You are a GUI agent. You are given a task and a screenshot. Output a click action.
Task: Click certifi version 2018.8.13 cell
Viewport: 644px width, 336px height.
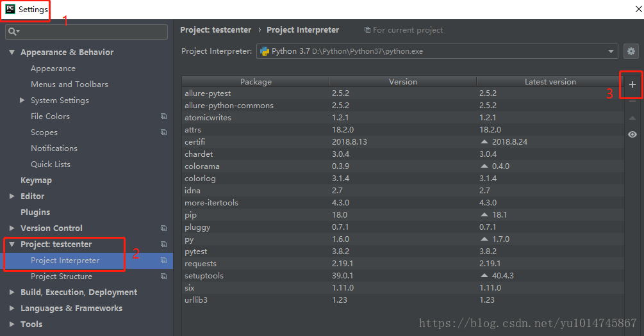coord(349,141)
